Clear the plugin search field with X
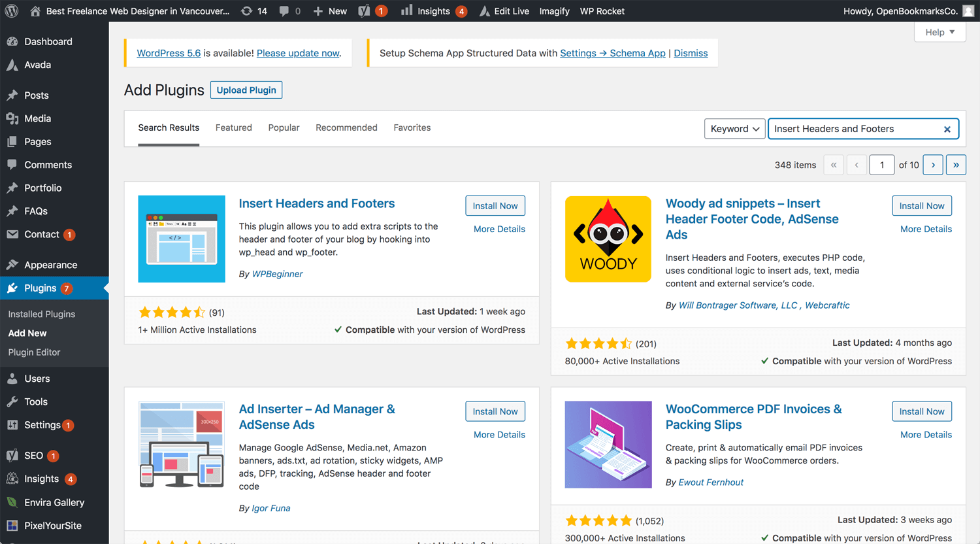 pos(947,129)
